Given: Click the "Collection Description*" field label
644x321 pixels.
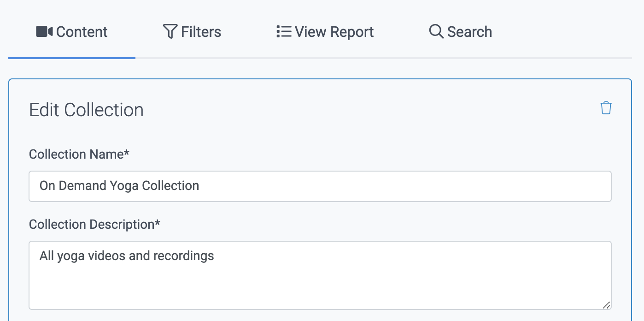Looking at the screenshot, I should pyautogui.click(x=94, y=225).
